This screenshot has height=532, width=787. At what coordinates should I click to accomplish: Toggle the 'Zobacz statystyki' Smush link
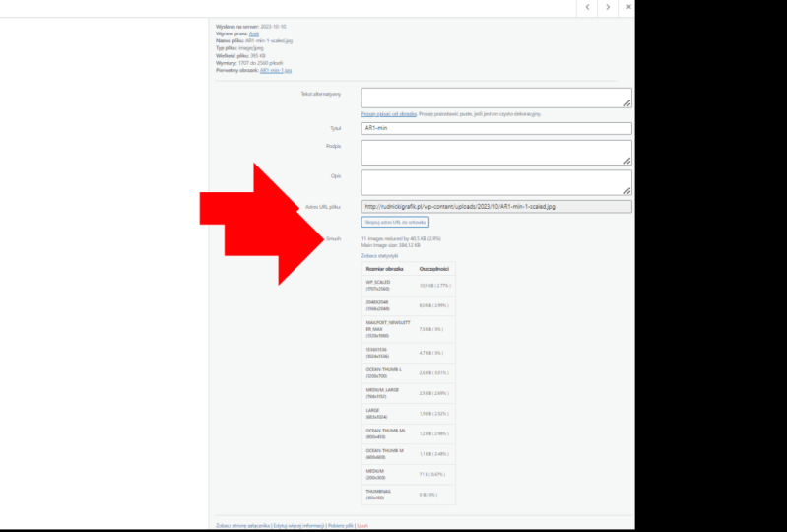coord(379,256)
